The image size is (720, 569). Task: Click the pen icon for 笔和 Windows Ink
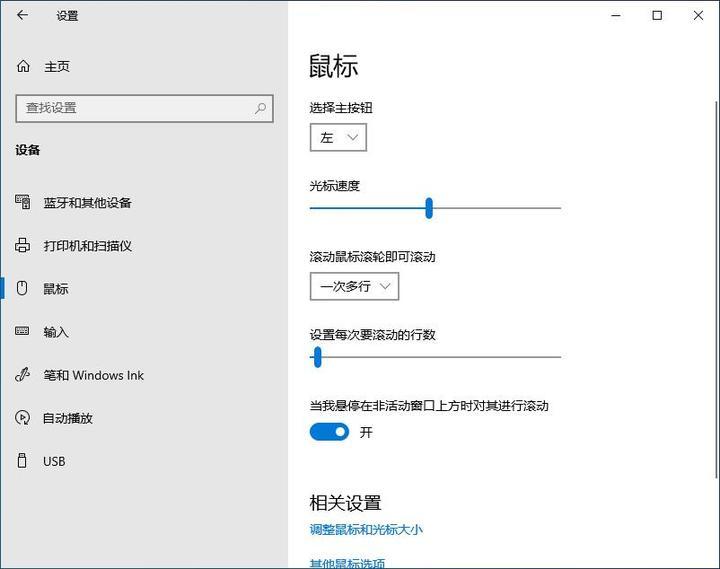(23, 375)
